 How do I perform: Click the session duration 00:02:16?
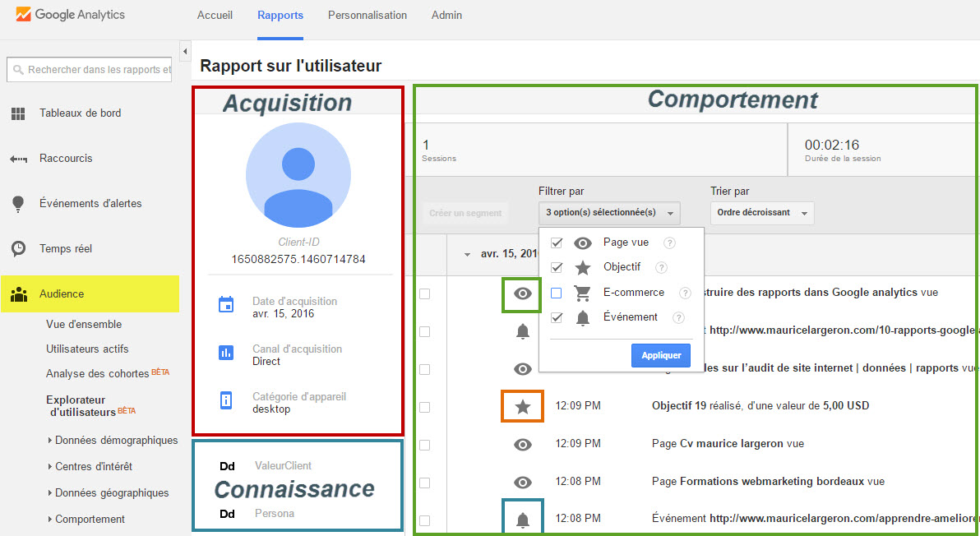832,145
